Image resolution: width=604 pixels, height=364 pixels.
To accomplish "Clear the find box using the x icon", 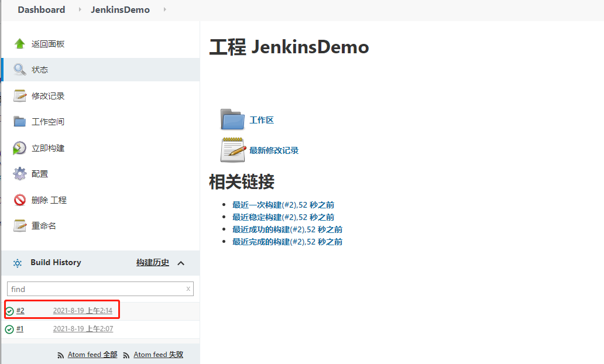I will 188,289.
